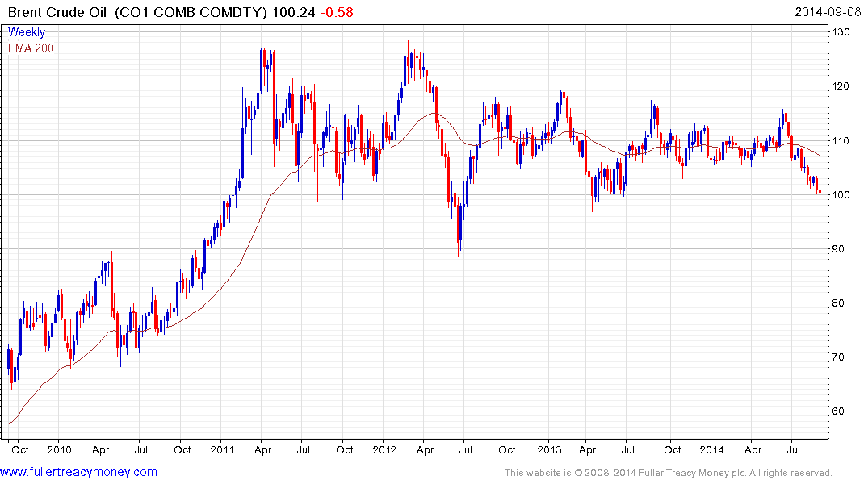The width and height of the screenshot is (868, 484).
Task: Click the 60 price axis label
Action: click(x=838, y=411)
